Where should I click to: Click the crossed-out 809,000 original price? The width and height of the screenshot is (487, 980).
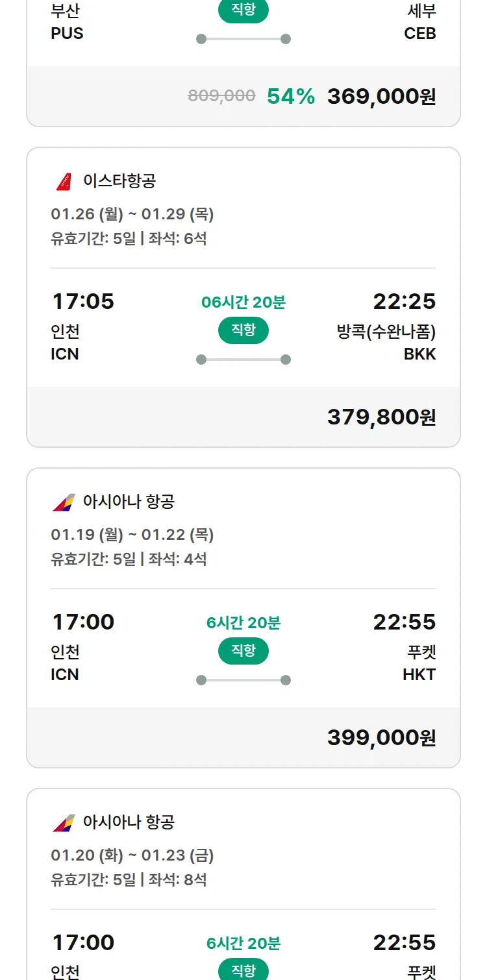point(221,97)
